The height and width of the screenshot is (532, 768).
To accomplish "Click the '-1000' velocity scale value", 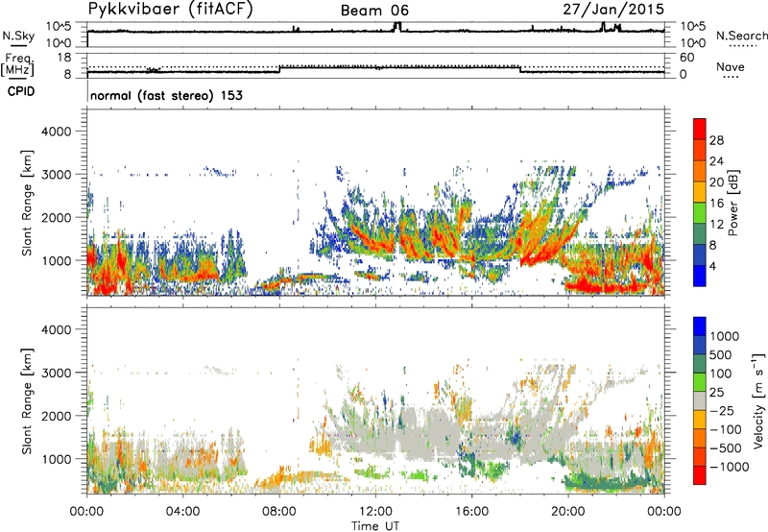I will click(729, 467).
